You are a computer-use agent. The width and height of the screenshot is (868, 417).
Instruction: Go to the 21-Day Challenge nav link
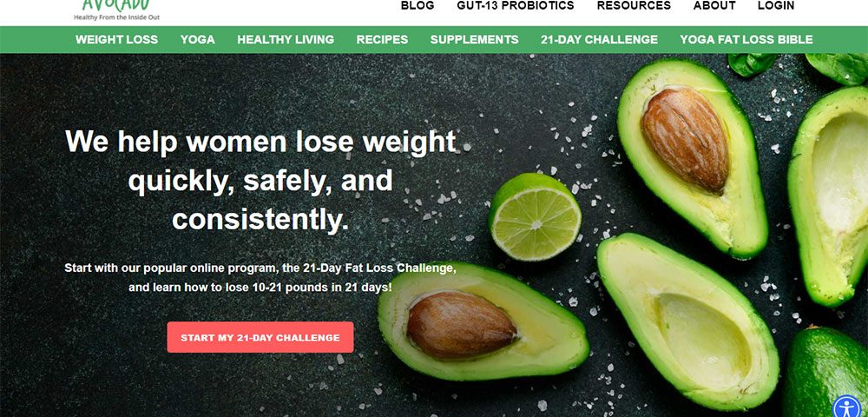tap(600, 40)
